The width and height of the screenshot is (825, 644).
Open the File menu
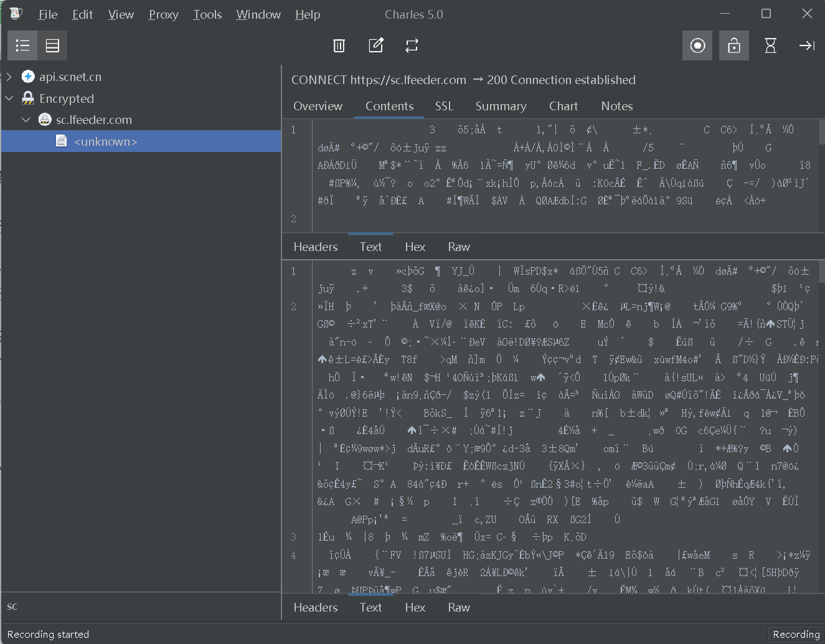(x=47, y=14)
